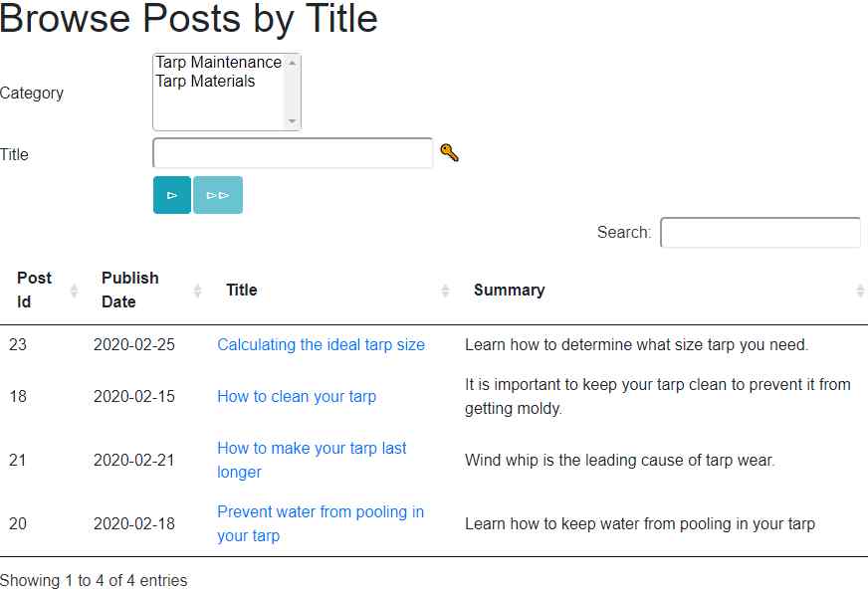Select Tarp Materials category option
This screenshot has width=868, height=592.
point(205,82)
